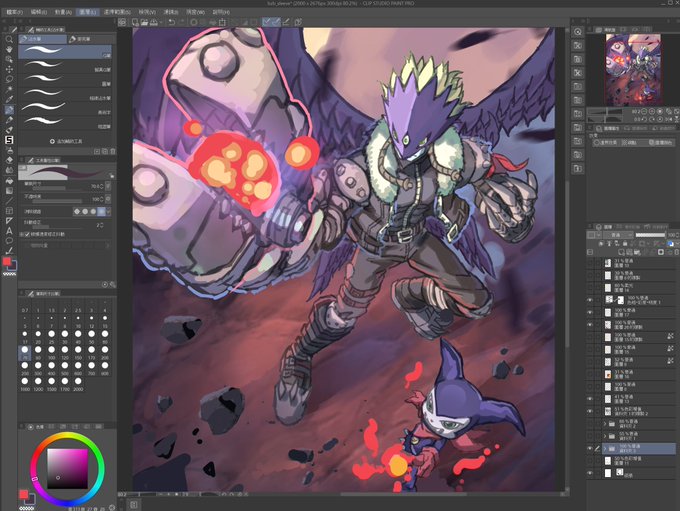Open CLIP STUDIO launcher icon

(123, 22)
